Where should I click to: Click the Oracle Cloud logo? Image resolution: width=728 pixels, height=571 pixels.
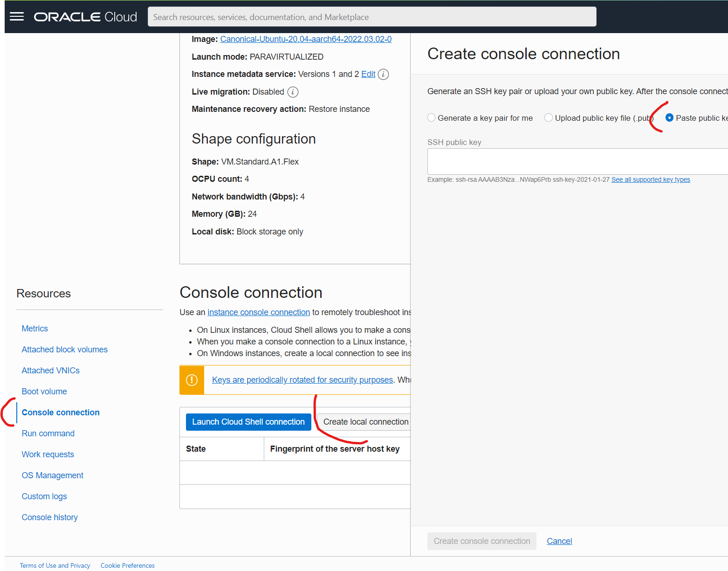pyautogui.click(x=85, y=17)
